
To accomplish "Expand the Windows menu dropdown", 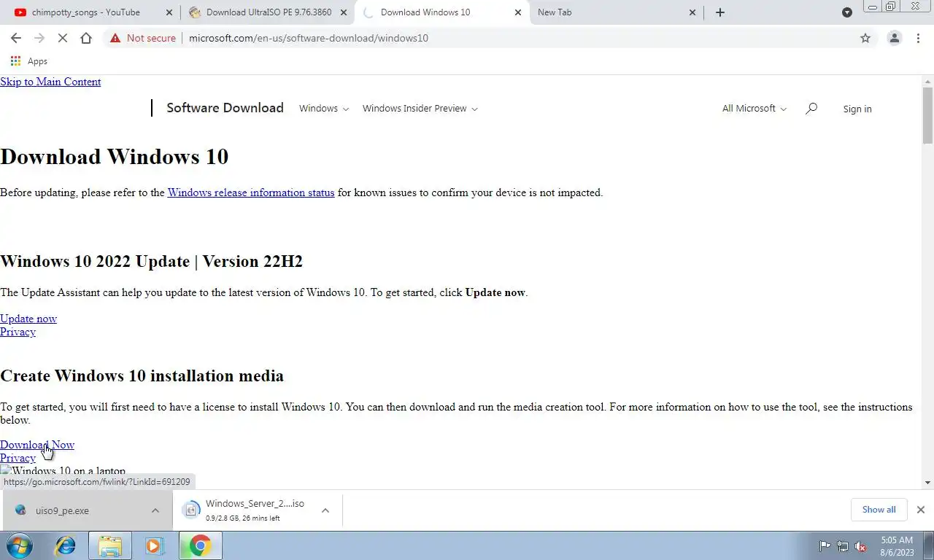I will pyautogui.click(x=324, y=108).
